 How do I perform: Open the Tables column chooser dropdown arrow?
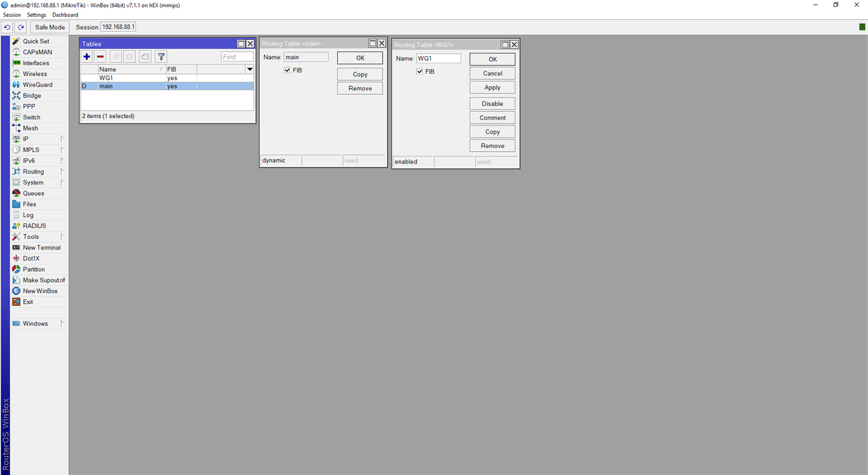(250, 69)
